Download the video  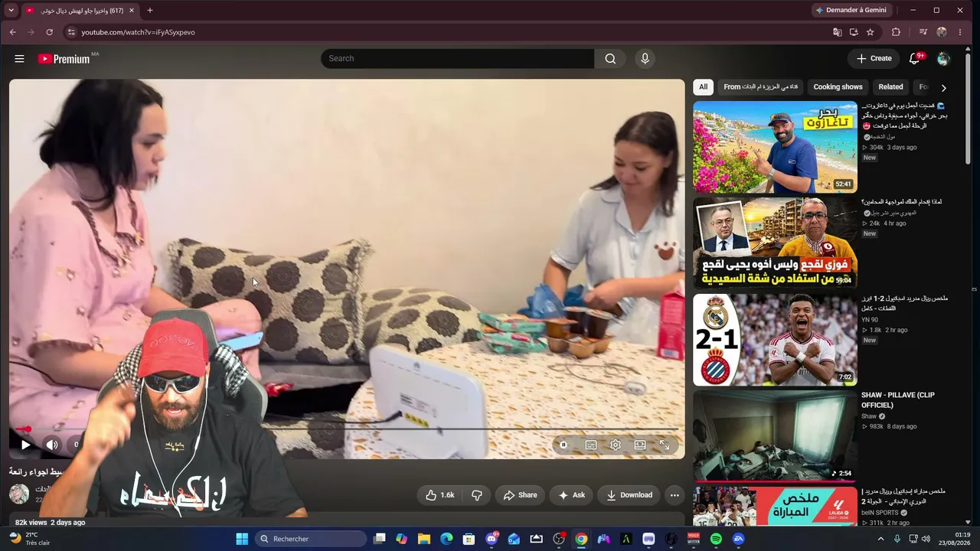pos(629,495)
